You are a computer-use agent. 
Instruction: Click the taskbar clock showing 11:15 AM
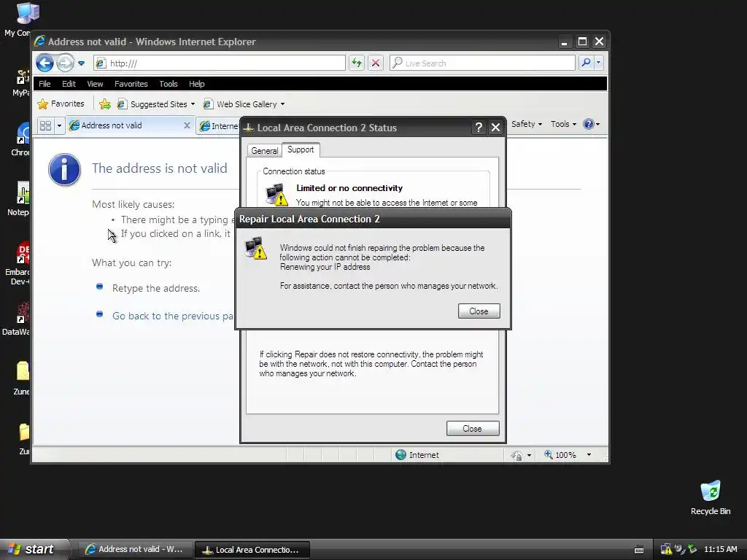click(x=720, y=549)
